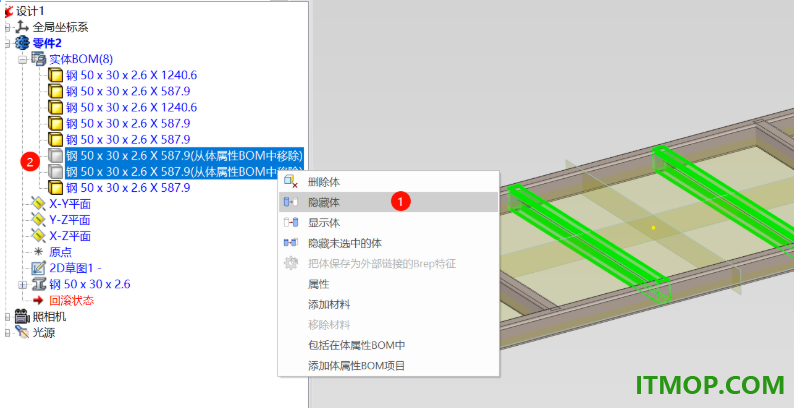Click the 原点 asterisk icon
The width and height of the screenshot is (794, 408).
coord(38,252)
